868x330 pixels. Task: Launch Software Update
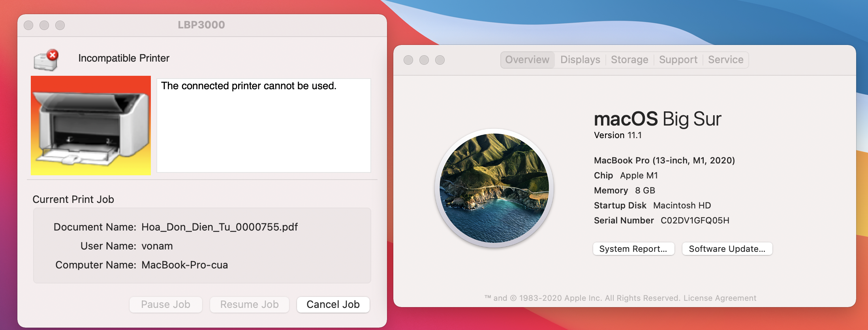[x=727, y=249]
